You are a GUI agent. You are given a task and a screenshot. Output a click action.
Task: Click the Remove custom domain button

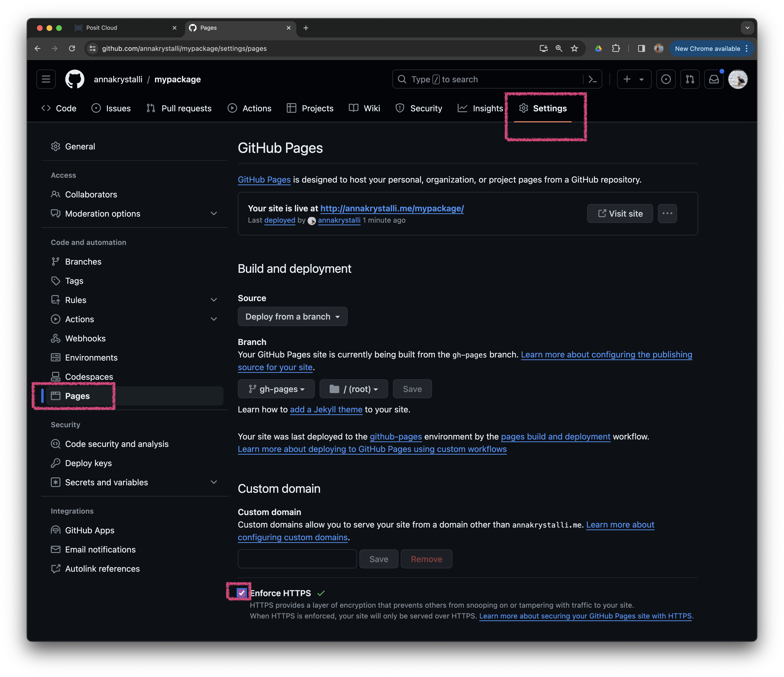coord(427,559)
